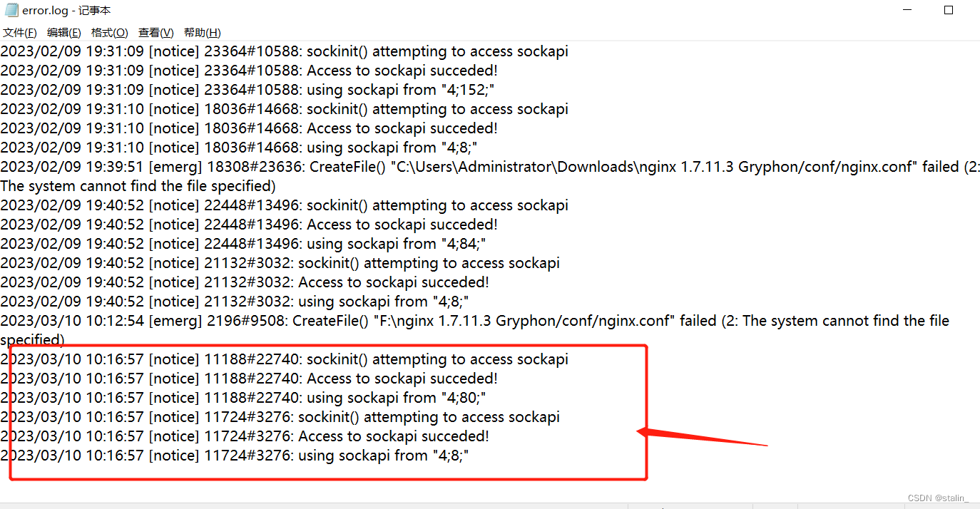980x509 pixels.
Task: Minimize the Notepad window
Action: click(907, 10)
